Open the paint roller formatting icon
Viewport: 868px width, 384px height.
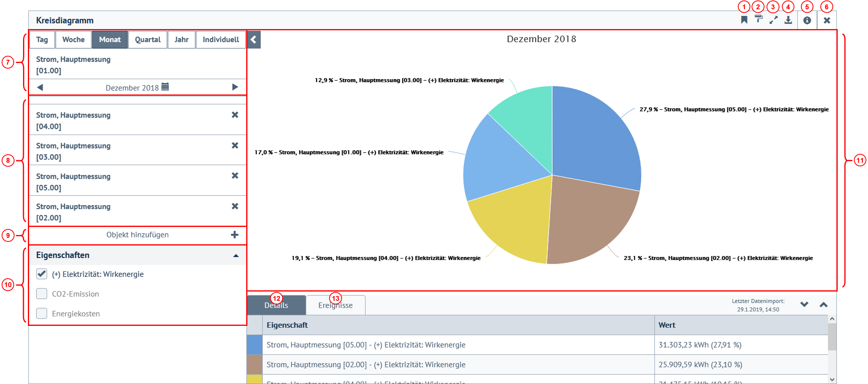point(758,19)
